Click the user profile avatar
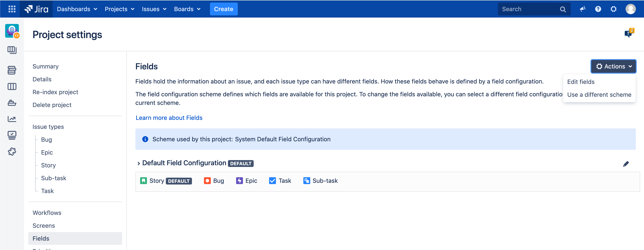 (630, 9)
